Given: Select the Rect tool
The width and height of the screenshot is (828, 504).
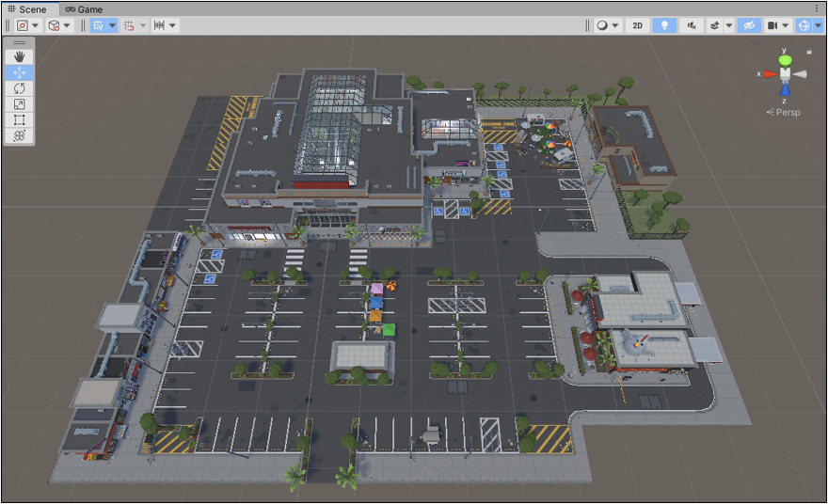Looking at the screenshot, I should [19, 120].
